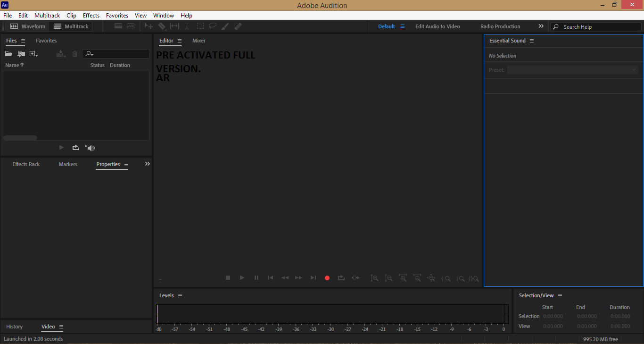644x344 pixels.
Task: Click the Status column header
Action: point(98,65)
